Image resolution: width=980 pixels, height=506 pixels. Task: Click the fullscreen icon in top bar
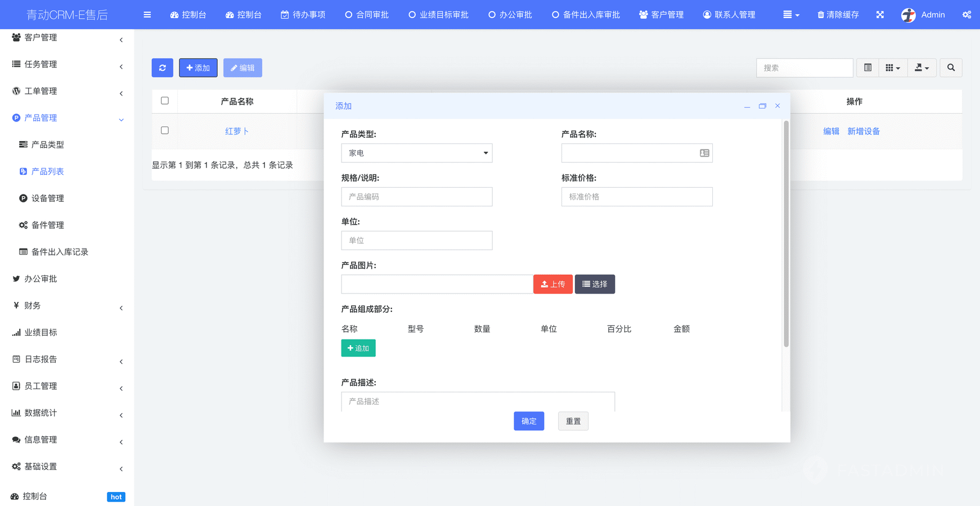880,15
